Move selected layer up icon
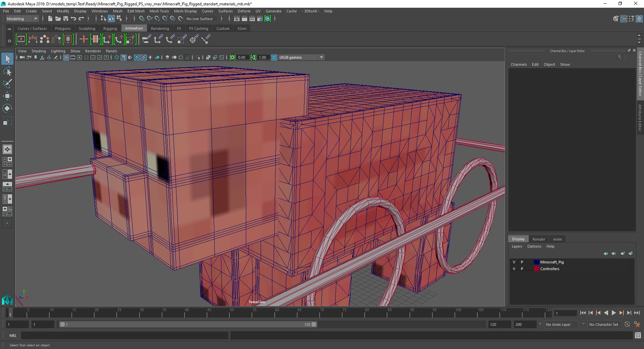The width and height of the screenshot is (644, 349). (x=606, y=253)
